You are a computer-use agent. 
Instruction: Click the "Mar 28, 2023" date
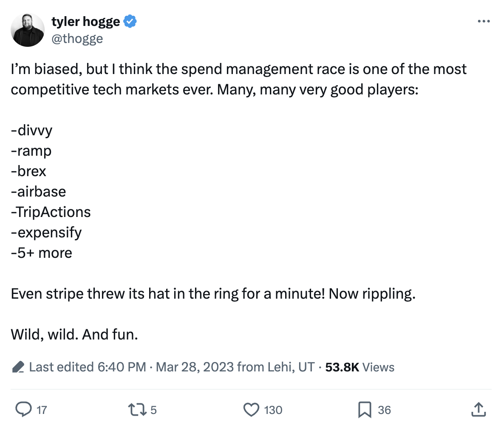(195, 367)
